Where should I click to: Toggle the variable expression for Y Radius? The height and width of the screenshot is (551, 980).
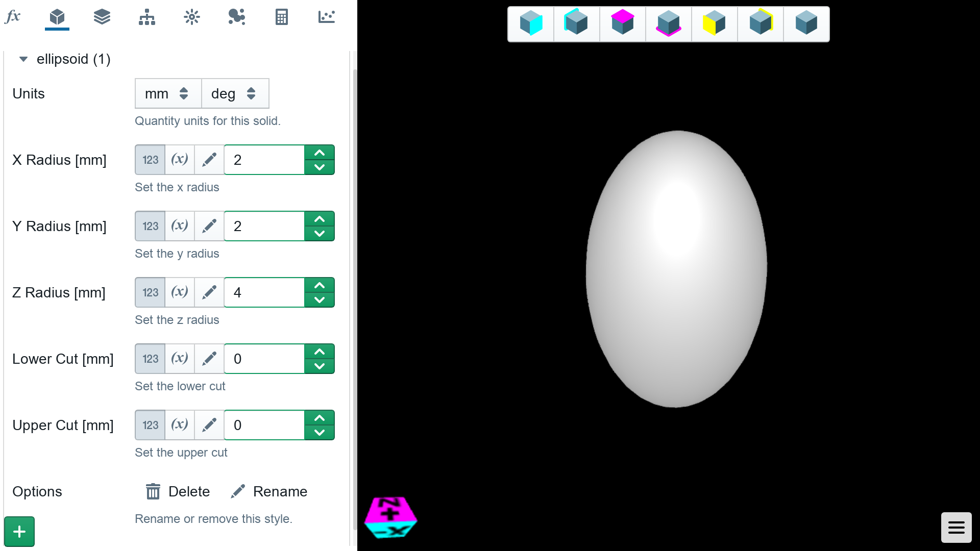coord(179,226)
